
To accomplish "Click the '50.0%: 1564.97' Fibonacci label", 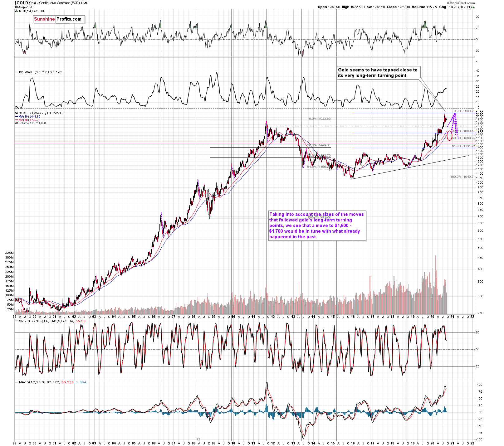I will coord(464,138).
